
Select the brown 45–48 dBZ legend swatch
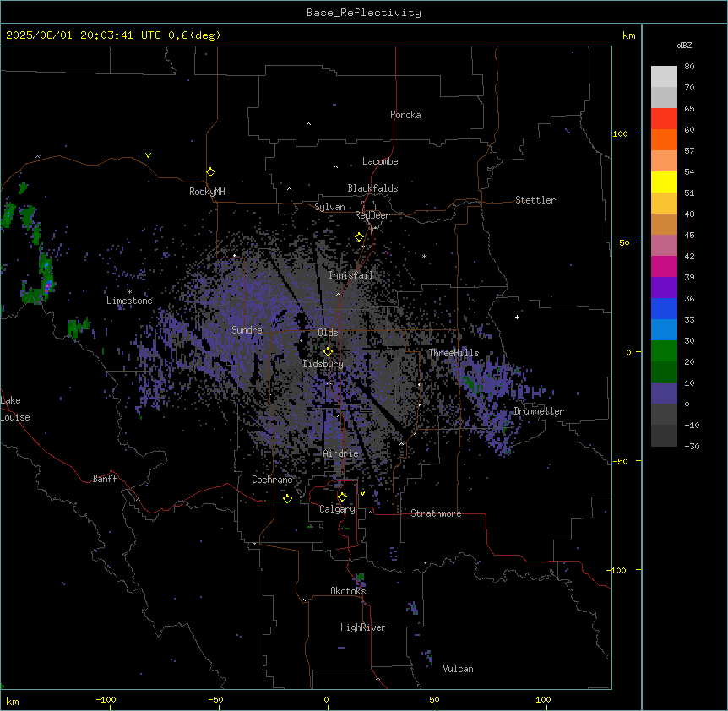pyautogui.click(x=664, y=224)
